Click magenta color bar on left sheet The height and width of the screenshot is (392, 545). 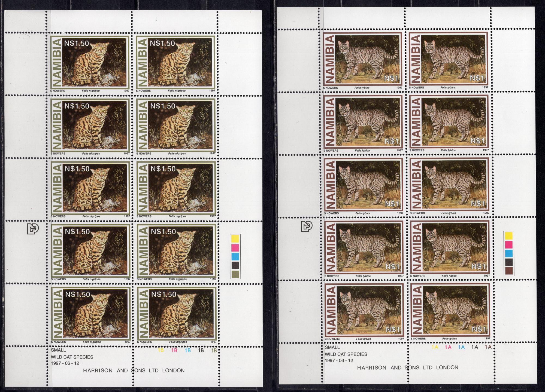pos(235,247)
